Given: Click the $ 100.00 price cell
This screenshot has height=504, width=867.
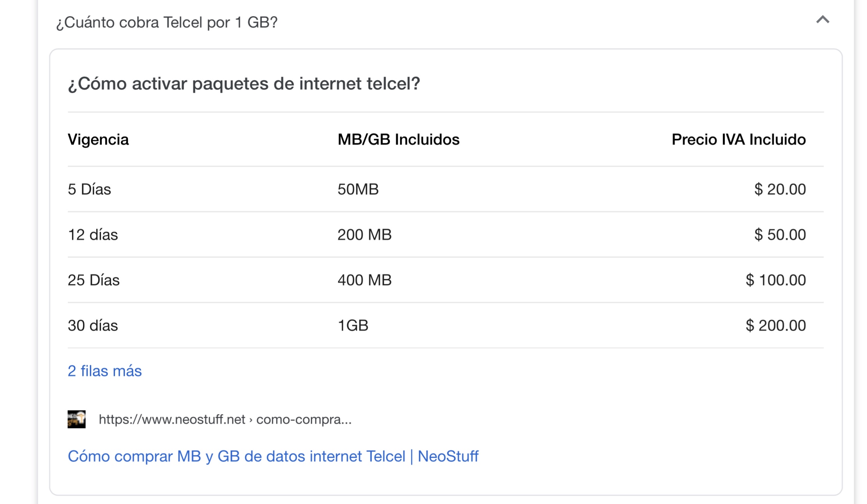Looking at the screenshot, I should pos(775,280).
